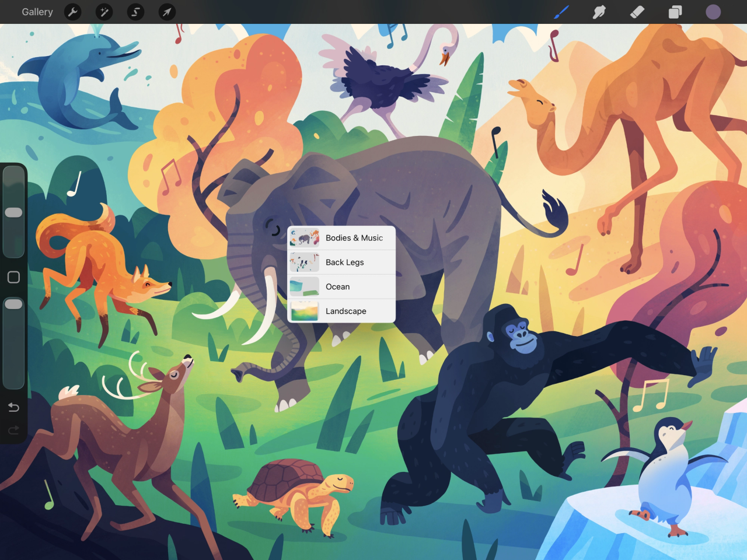Viewport: 747px width, 560px height.
Task: Tap the square modifier button in sidebar
Action: [x=13, y=277]
